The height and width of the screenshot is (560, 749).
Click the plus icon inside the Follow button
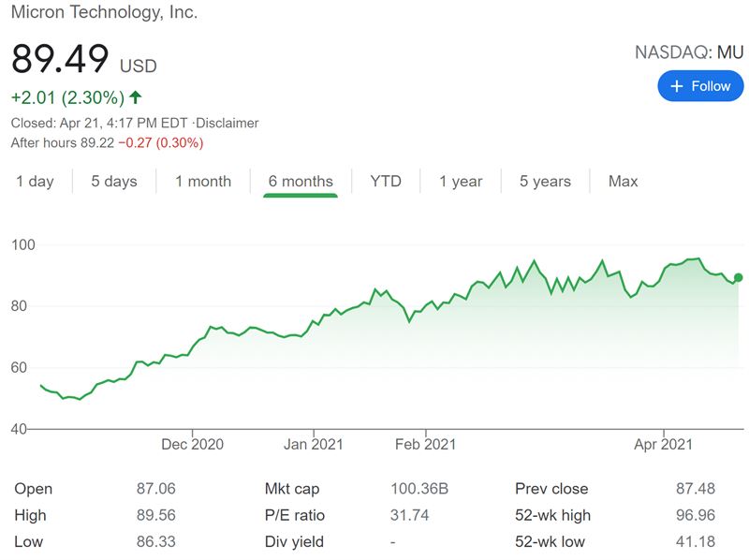pyautogui.click(x=677, y=86)
